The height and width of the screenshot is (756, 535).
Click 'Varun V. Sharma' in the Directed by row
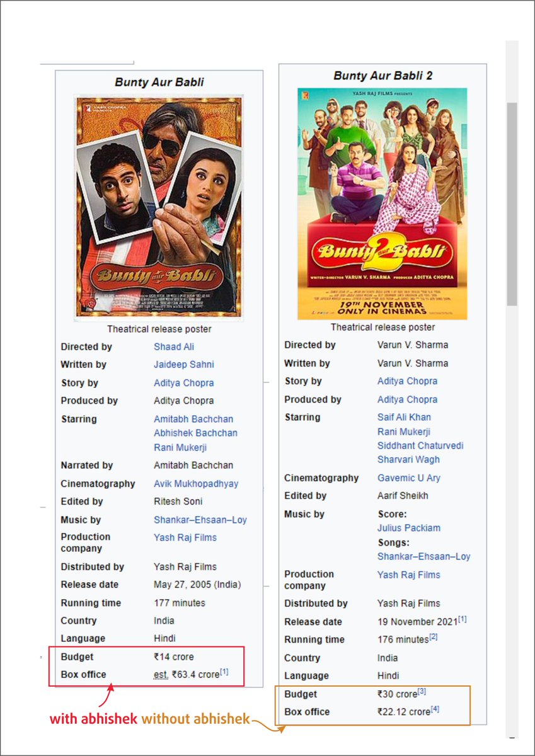click(x=413, y=345)
